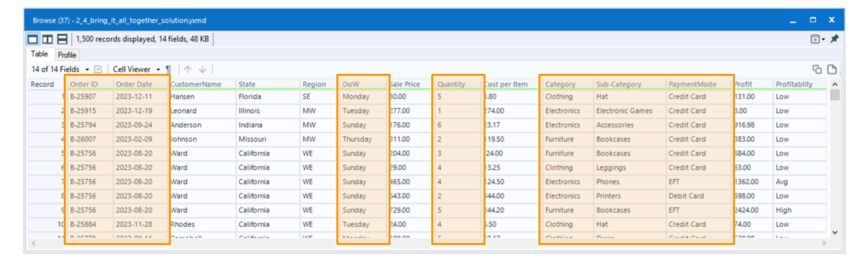Switch to the Profile tab
This screenshot has height=260, width=868.
[66, 55]
